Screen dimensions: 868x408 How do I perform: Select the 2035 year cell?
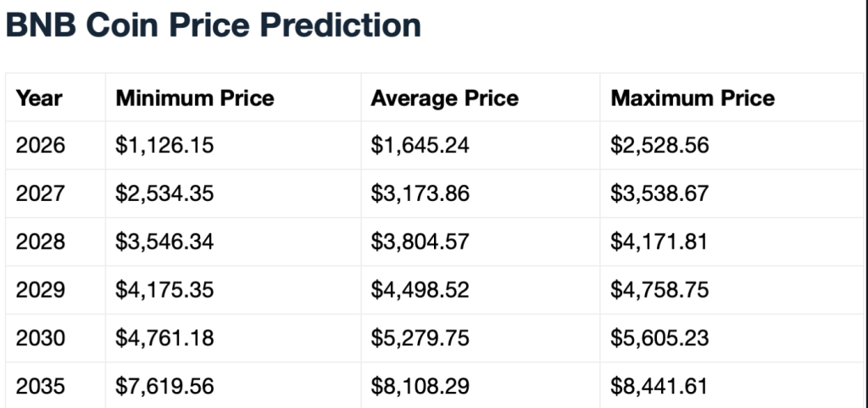pyautogui.click(x=41, y=388)
